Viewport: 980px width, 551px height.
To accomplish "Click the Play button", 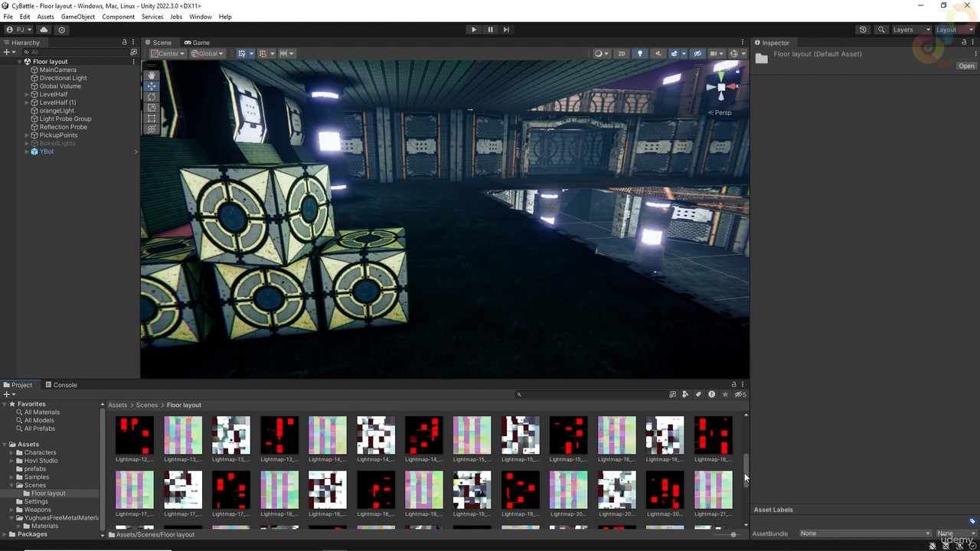I will (473, 30).
